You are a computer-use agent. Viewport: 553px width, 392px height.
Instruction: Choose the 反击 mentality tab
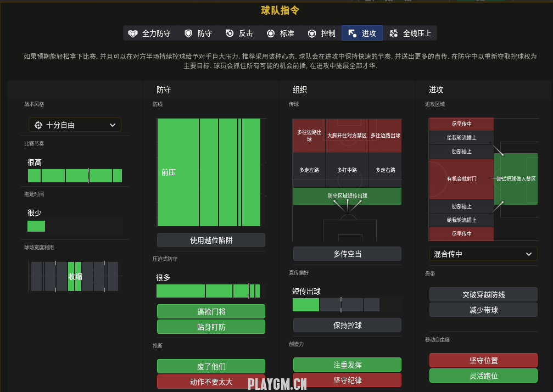coord(239,33)
